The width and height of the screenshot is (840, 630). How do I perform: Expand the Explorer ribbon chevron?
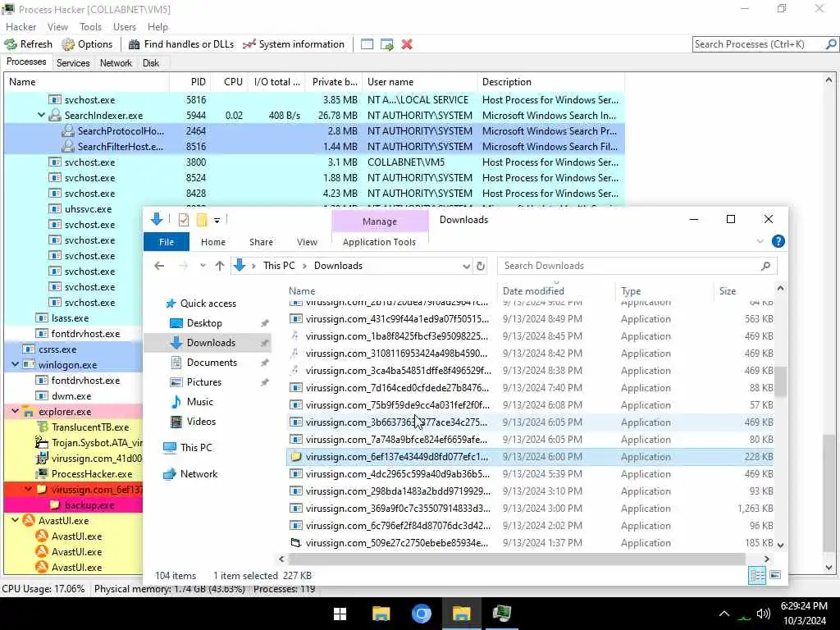(x=760, y=242)
